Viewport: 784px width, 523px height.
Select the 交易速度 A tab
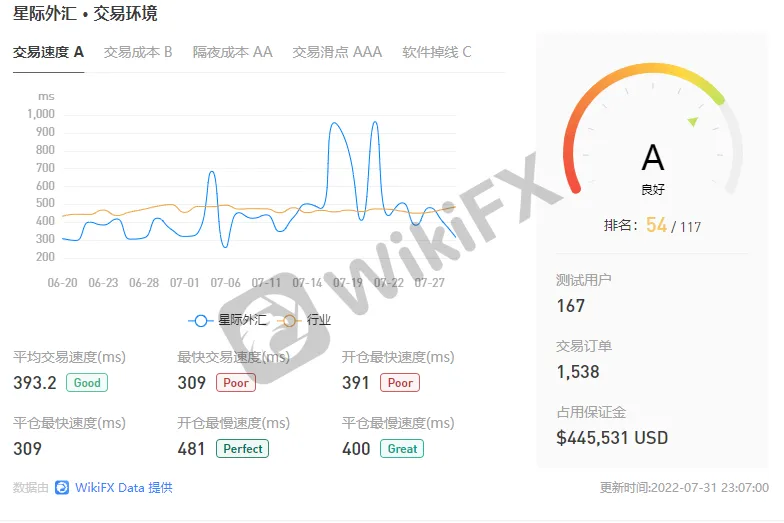(48, 52)
